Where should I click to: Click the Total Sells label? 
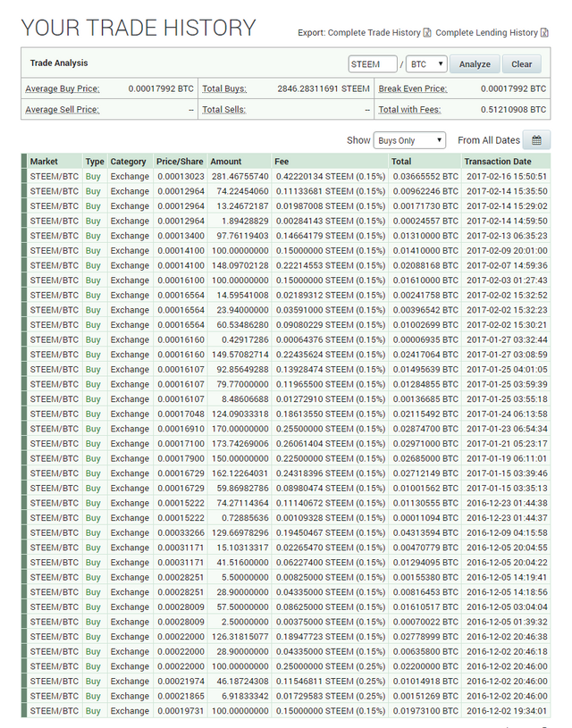(224, 110)
